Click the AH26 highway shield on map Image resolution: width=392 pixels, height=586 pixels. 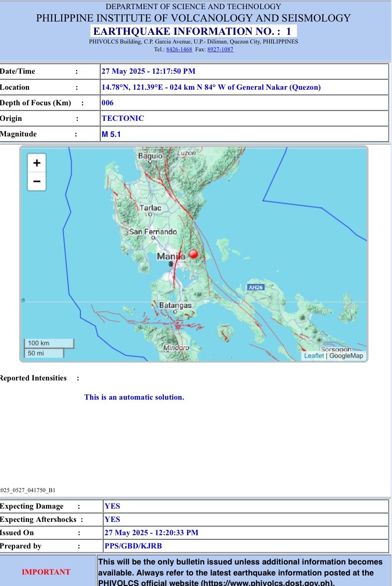(x=256, y=288)
